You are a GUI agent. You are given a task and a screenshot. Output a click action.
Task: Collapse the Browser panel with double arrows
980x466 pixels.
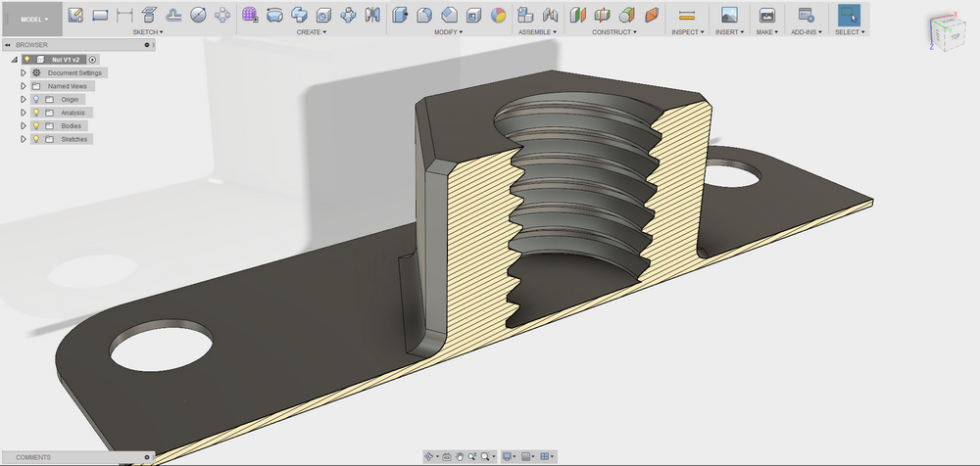[8, 45]
